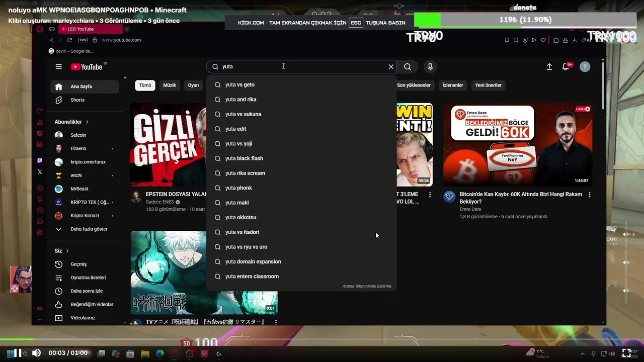Open options menu for the Bitcoin video

click(590, 195)
